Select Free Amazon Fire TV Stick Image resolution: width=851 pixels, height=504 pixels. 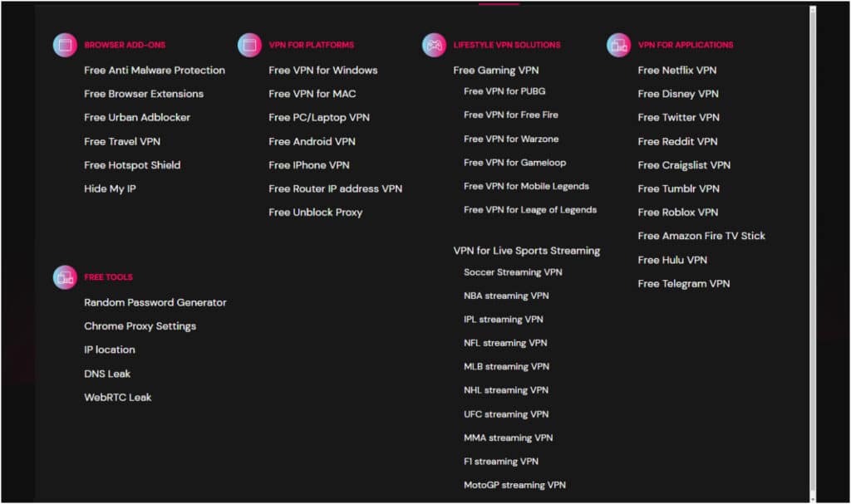[x=701, y=236]
